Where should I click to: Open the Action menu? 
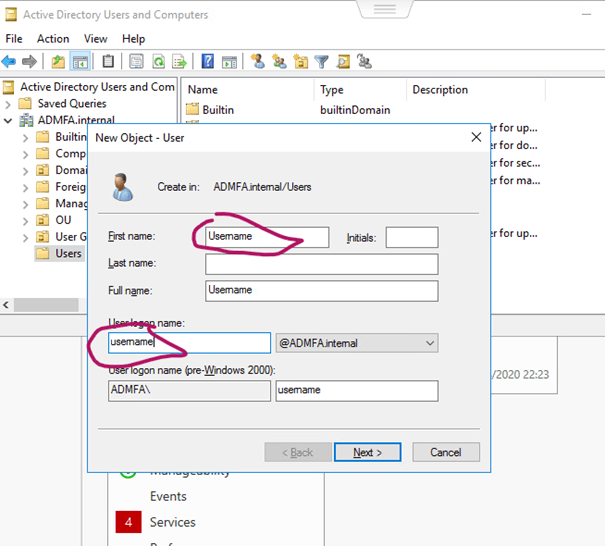coord(53,39)
